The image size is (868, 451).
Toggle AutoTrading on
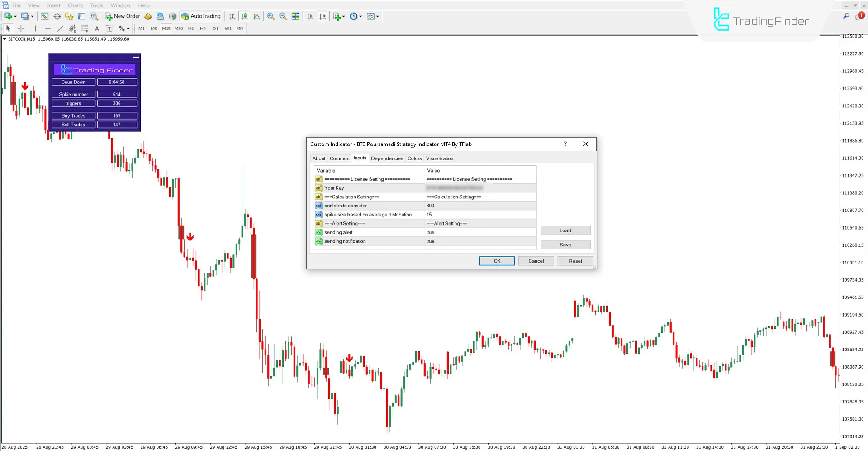pyautogui.click(x=201, y=16)
